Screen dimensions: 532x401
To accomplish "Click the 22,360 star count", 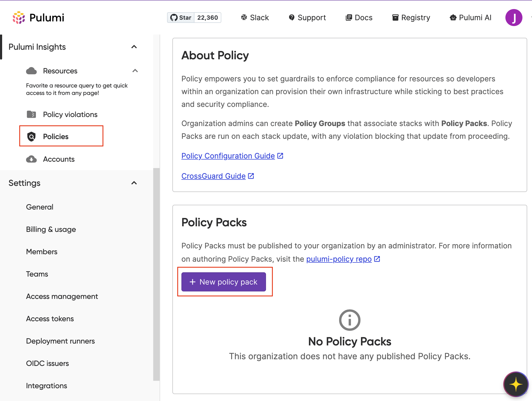I will 207,18.
